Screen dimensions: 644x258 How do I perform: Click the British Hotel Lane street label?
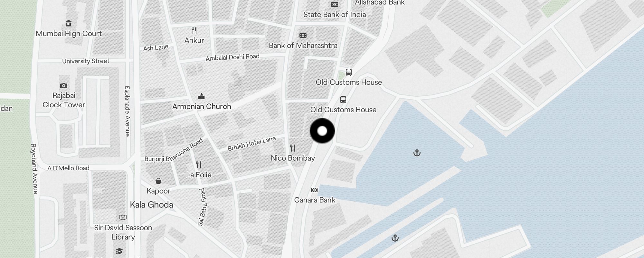point(252,144)
